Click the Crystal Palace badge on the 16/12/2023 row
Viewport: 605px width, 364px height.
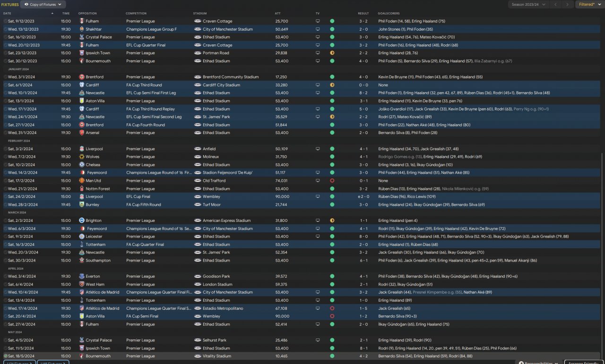click(x=82, y=37)
